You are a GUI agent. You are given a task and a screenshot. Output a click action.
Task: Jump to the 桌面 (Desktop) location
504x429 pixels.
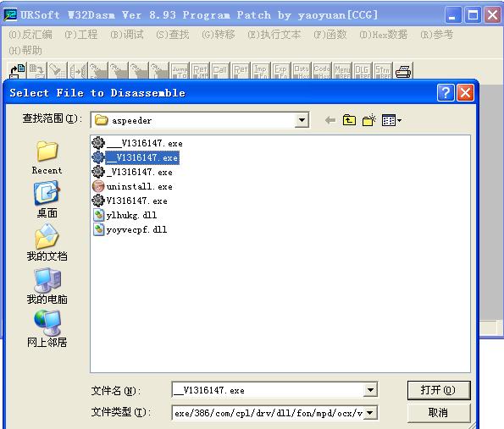[x=47, y=200]
